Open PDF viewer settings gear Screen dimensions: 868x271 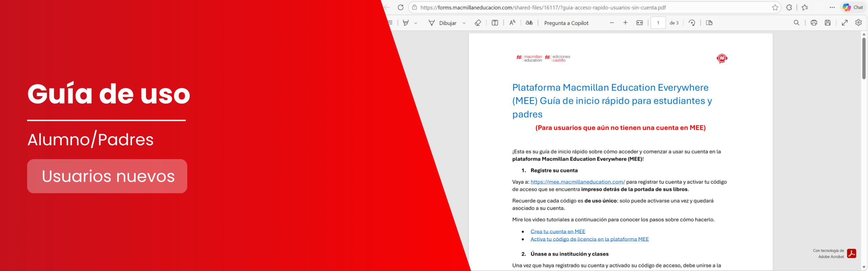(x=859, y=23)
